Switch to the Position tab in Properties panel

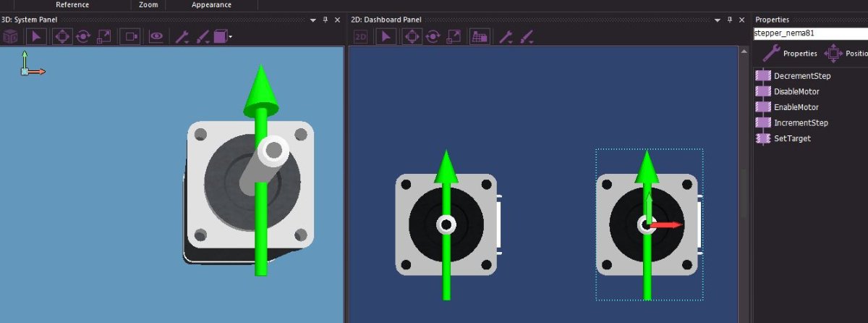[x=846, y=53]
